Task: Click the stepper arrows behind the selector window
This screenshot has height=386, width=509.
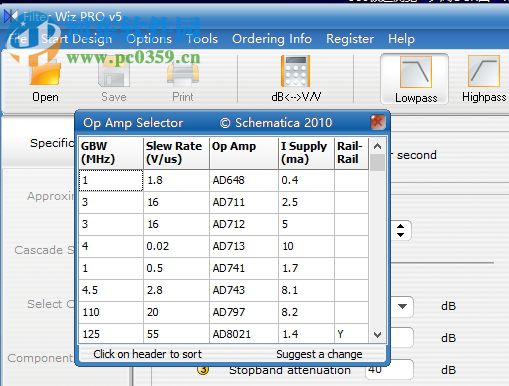Action: (x=400, y=230)
